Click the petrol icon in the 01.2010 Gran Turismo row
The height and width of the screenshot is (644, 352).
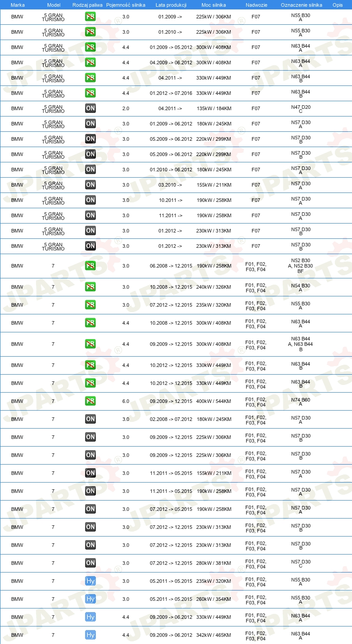(90, 32)
